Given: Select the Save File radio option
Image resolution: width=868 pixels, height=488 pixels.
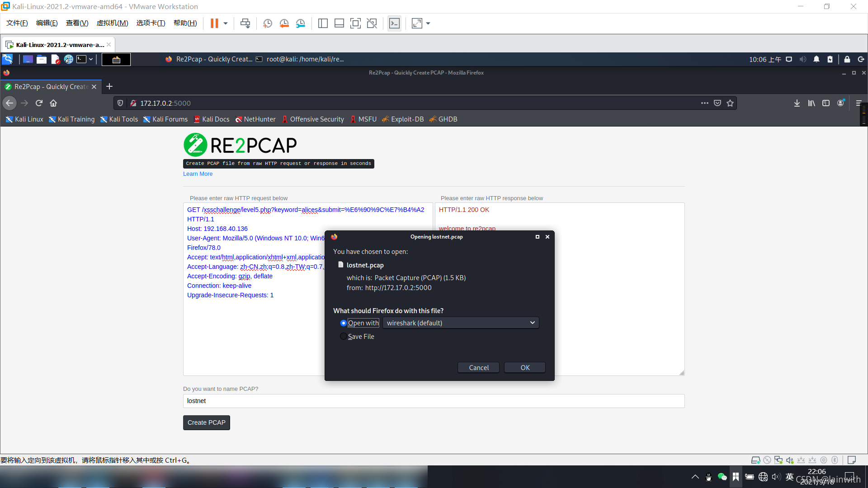Looking at the screenshot, I should coord(344,337).
